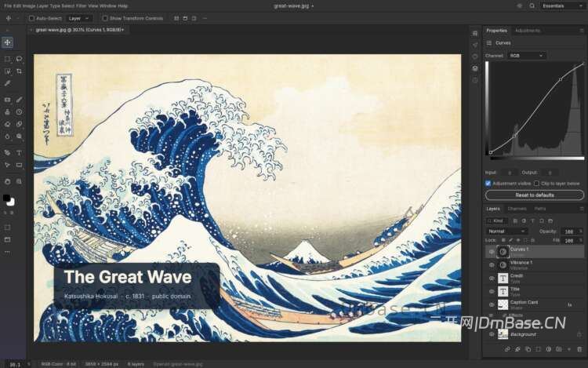This screenshot has width=588, height=368.
Task: Open the Auto-Select Layer dropdown
Action: (x=78, y=18)
